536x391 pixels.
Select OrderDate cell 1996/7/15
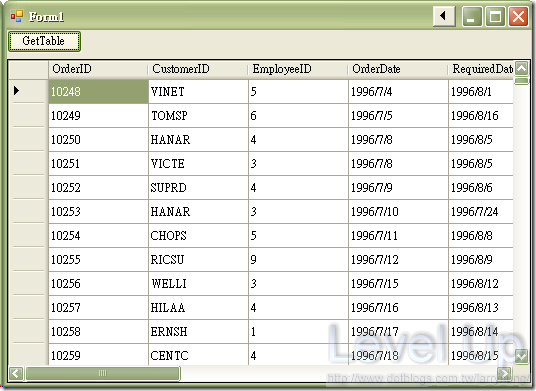tap(398, 284)
